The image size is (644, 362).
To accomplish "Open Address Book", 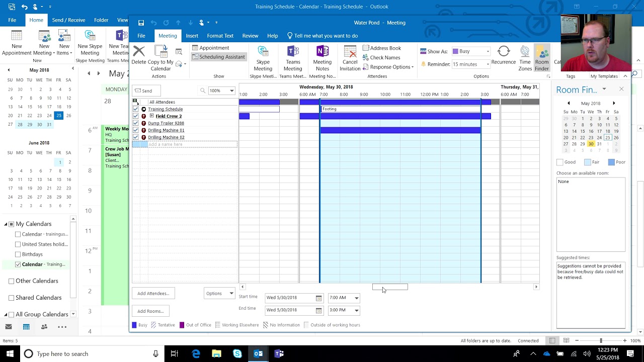I will [381, 48].
